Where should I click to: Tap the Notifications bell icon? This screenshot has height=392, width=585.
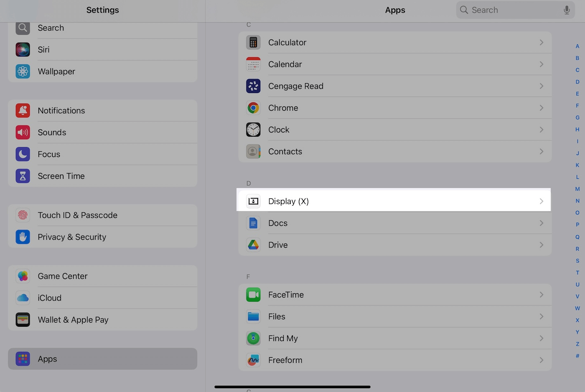[x=23, y=110]
